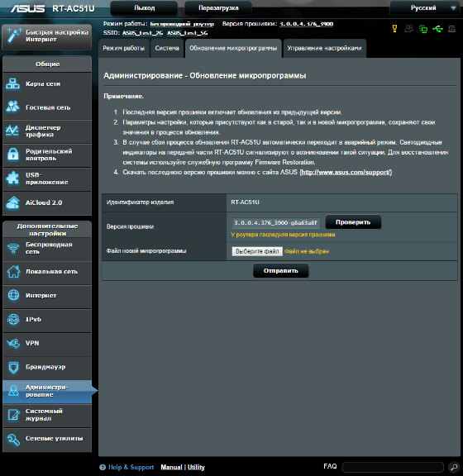Click the guest users status icon
Viewport: 463px width, 476px height.
pyautogui.click(x=409, y=29)
